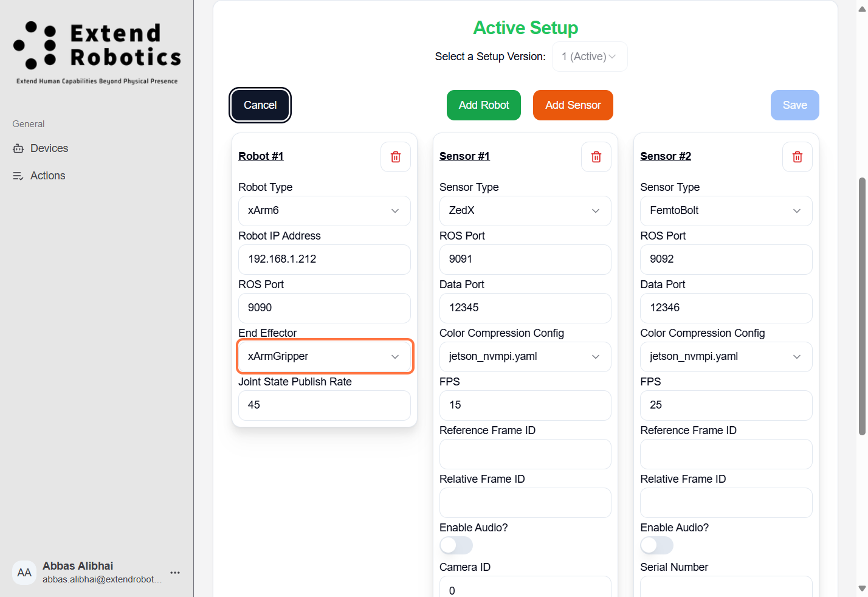Toggle Enable Audio for Sensor #2

pos(656,545)
